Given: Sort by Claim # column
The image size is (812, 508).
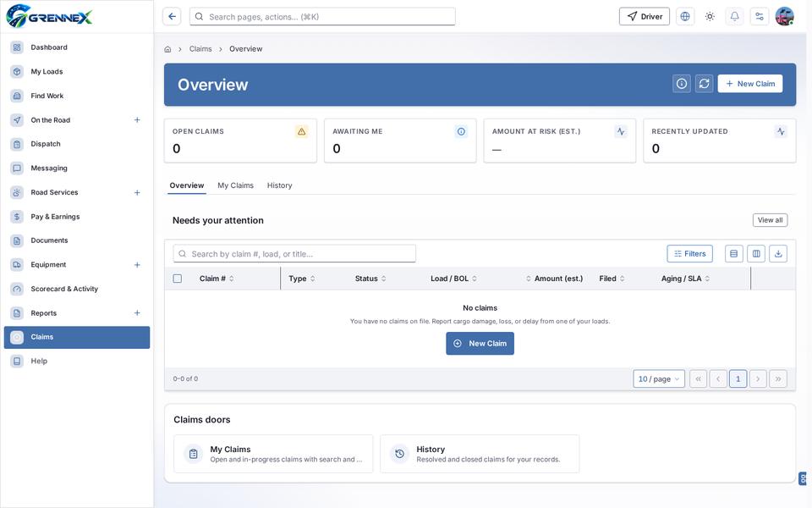Looking at the screenshot, I should (217, 279).
